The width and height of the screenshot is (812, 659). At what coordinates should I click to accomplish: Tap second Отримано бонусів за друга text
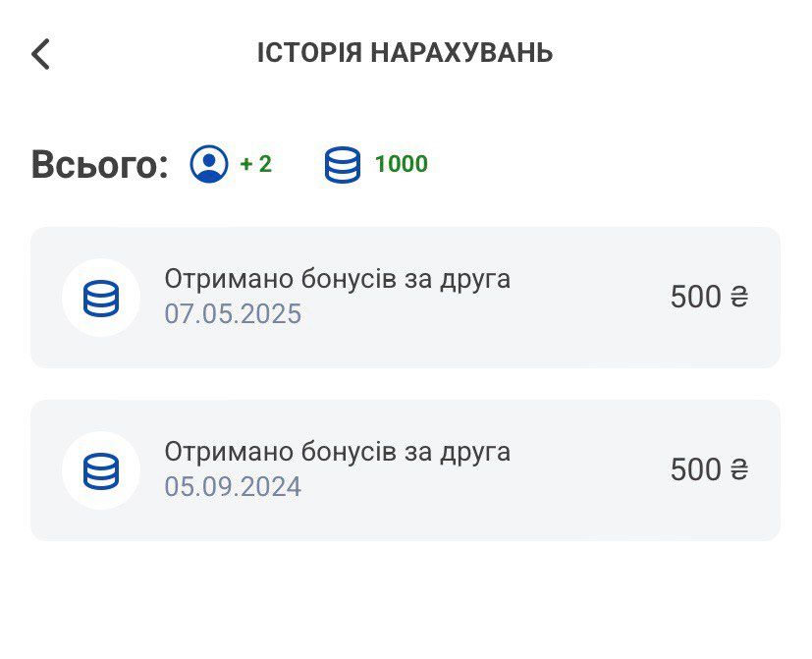point(338,452)
